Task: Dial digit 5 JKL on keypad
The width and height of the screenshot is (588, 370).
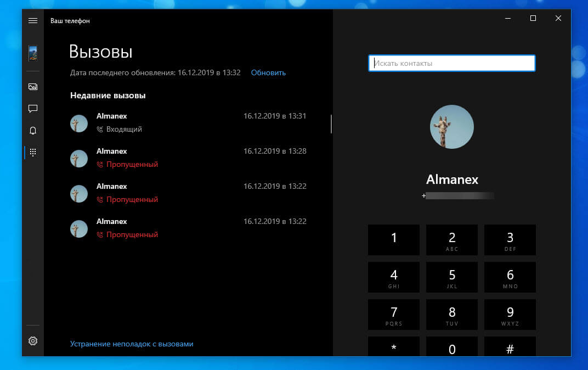Action: (x=452, y=277)
